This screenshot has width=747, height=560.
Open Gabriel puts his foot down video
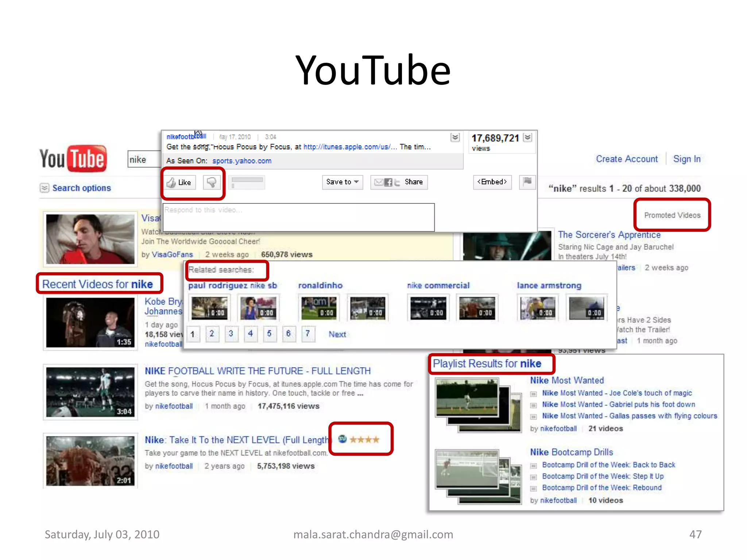619,404
